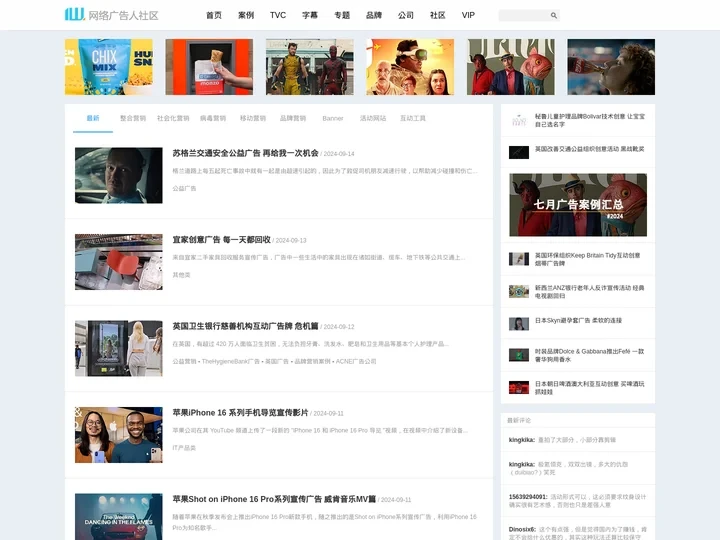Open sidebar link 时装品牌Dolce & Gabbana推出Fefé
The width and height of the screenshot is (720, 540).
590,355
